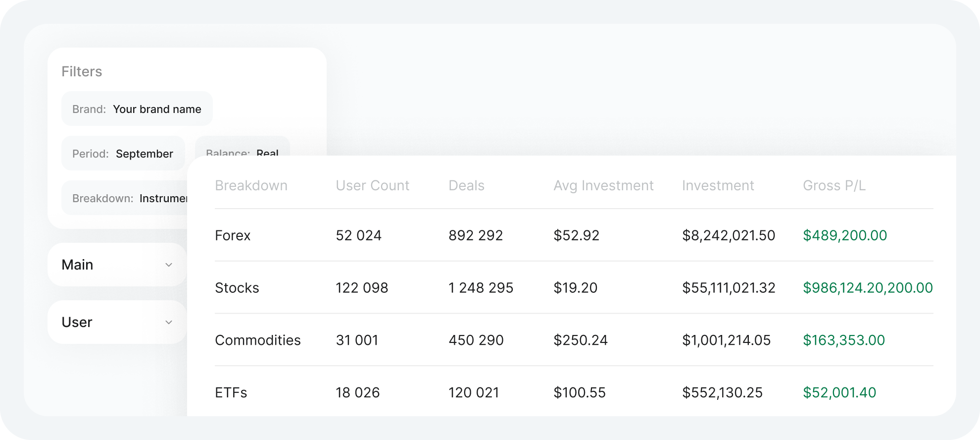
Task: Click Stocks user count 122 098
Action: tap(362, 288)
